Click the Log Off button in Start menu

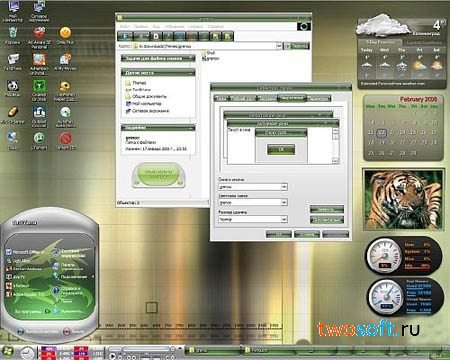point(37,331)
